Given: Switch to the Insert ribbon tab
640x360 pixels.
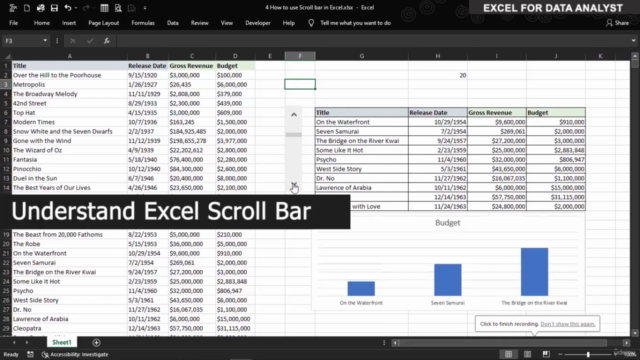Looking at the screenshot, I should tap(69, 23).
